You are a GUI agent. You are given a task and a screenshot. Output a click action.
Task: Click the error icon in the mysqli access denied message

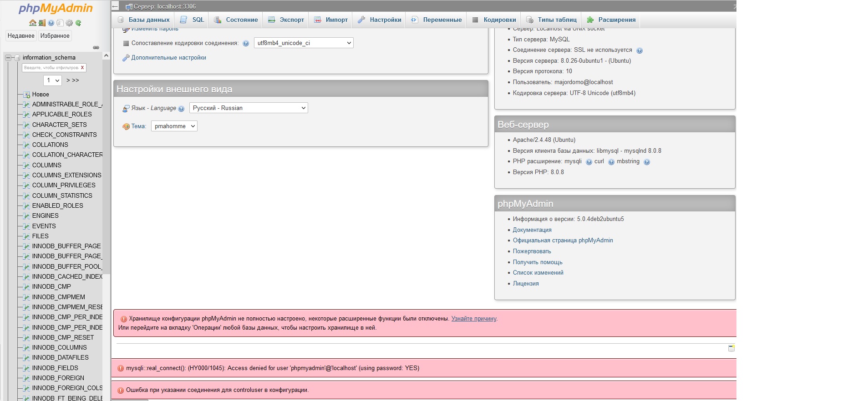[x=121, y=368]
